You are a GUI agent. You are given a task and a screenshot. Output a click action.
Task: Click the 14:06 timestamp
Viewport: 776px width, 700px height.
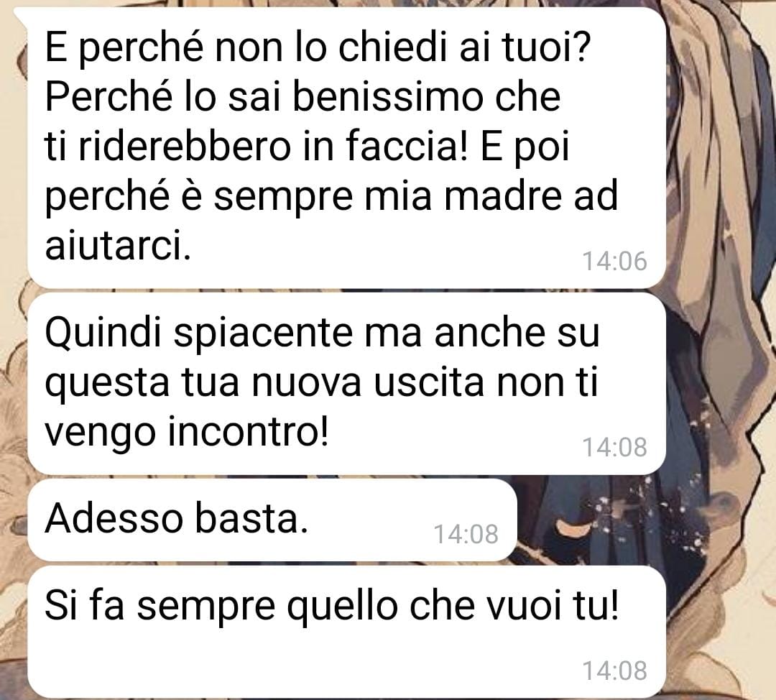click(x=614, y=262)
